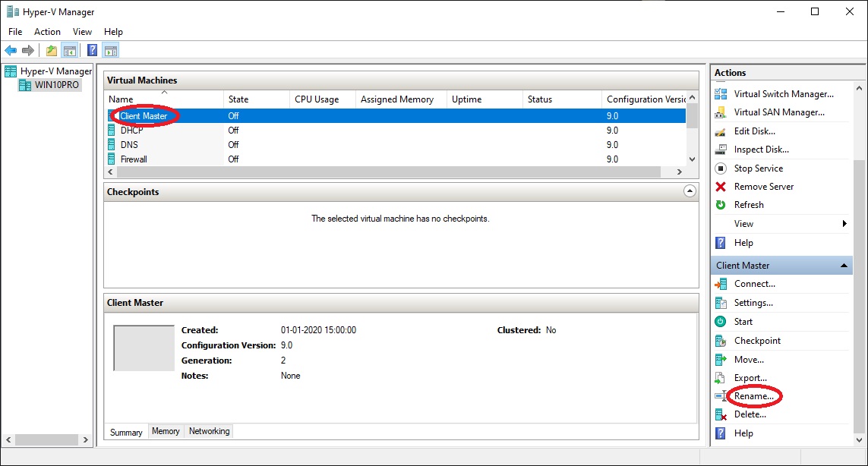Click the Inspect Disk icon
The height and width of the screenshot is (466, 868).
pos(721,150)
